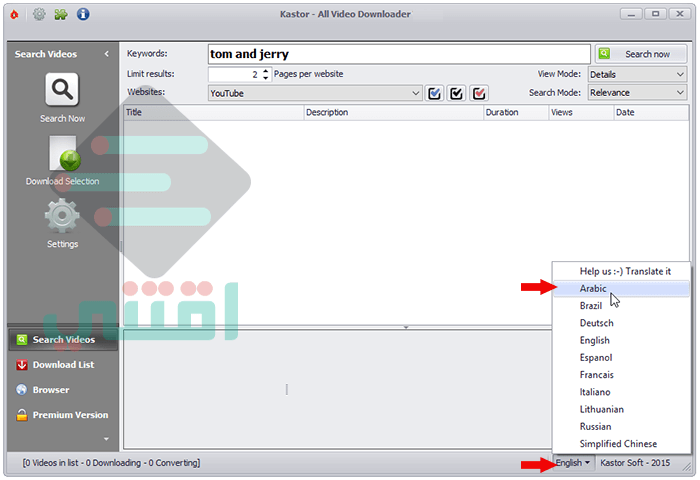
Task: Select Deutsch from language menu
Action: click(621, 323)
